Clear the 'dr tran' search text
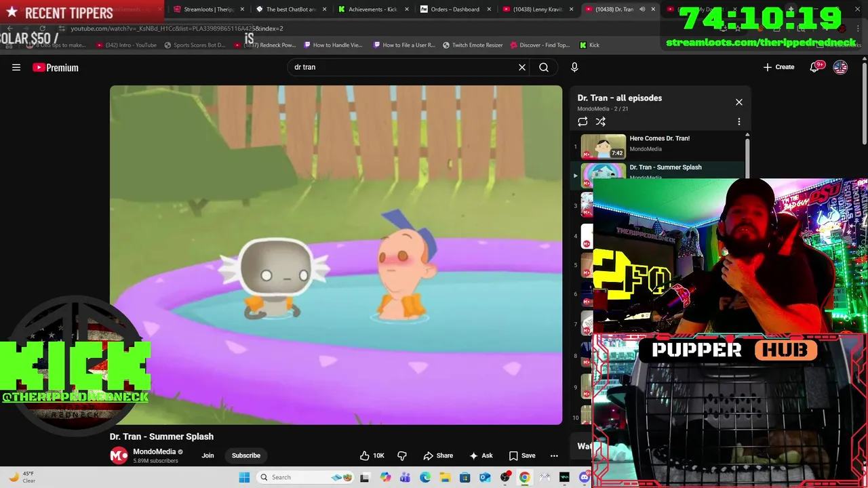 click(522, 67)
